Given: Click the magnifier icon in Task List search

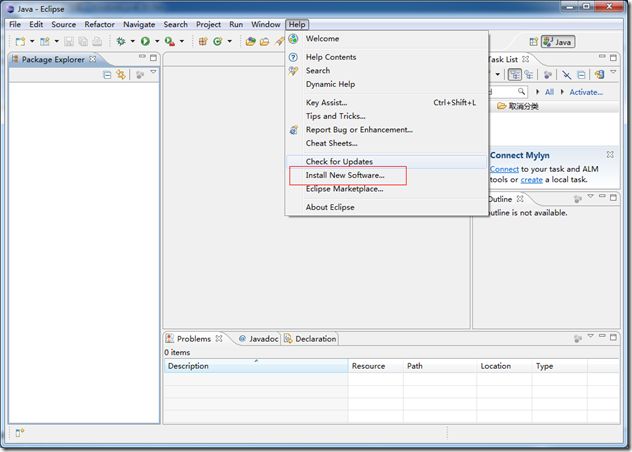Looking at the screenshot, I should click(x=522, y=92).
